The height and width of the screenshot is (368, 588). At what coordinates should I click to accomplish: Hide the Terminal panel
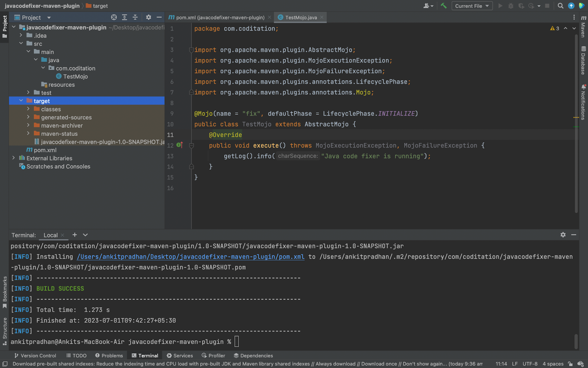pyautogui.click(x=574, y=235)
